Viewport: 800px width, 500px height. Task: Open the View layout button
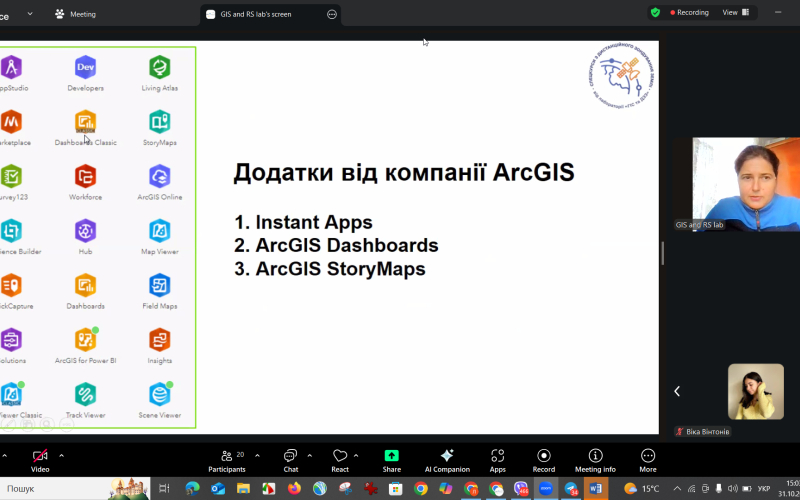[x=734, y=12]
